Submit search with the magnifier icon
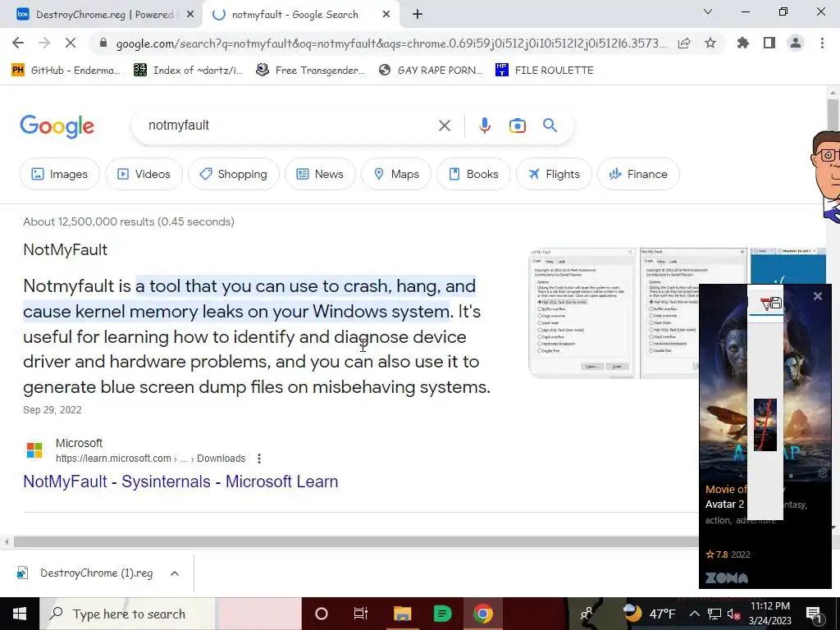Screen dimensions: 840x630 (550, 126)
